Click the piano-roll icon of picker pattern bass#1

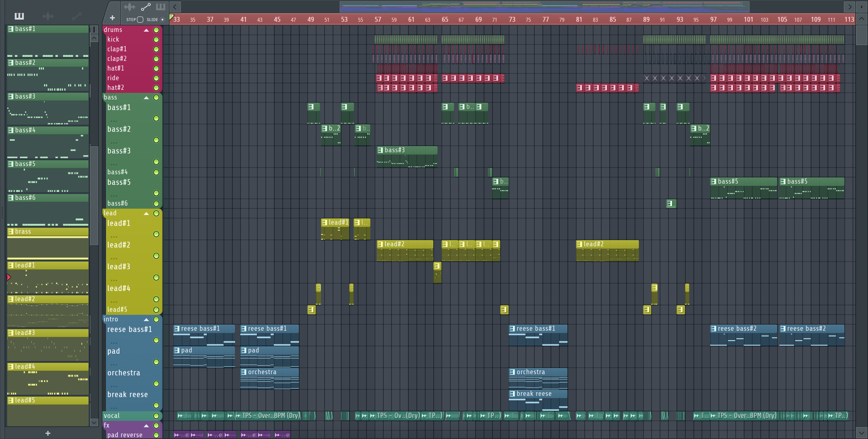[x=11, y=29]
